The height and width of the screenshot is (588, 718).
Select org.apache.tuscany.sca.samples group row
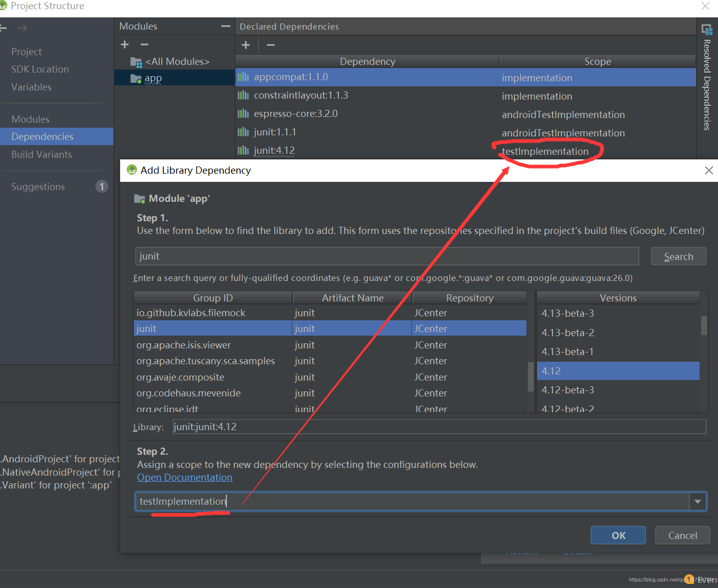click(x=330, y=361)
